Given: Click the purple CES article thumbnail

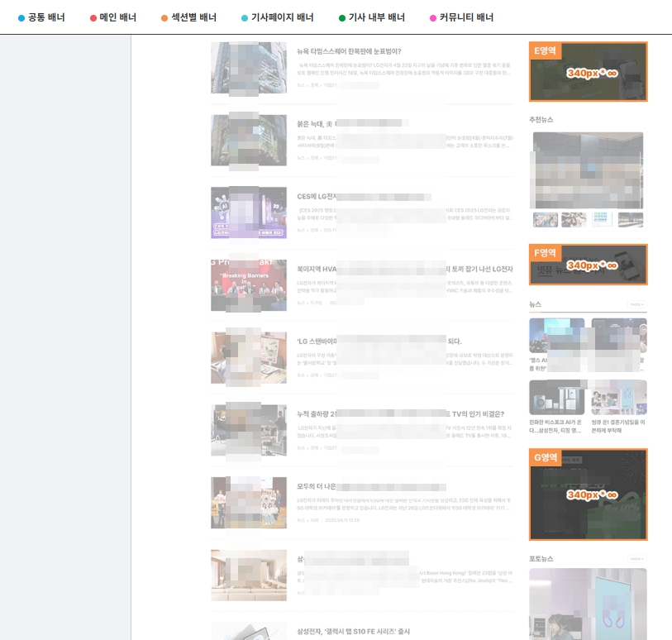Looking at the screenshot, I should click(249, 213).
